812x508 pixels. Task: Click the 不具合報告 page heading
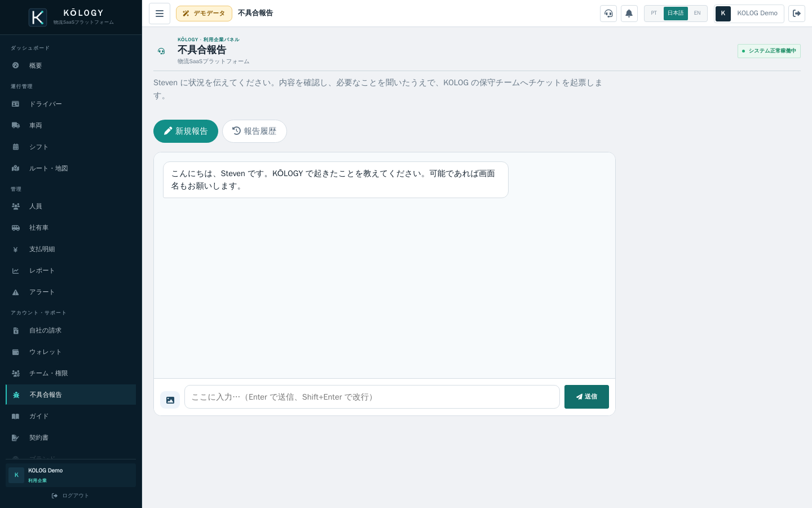(202, 50)
